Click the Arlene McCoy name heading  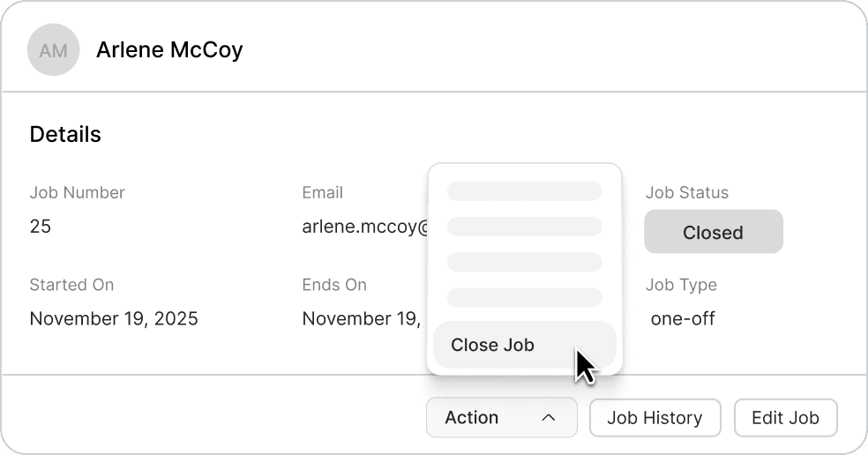pos(169,50)
